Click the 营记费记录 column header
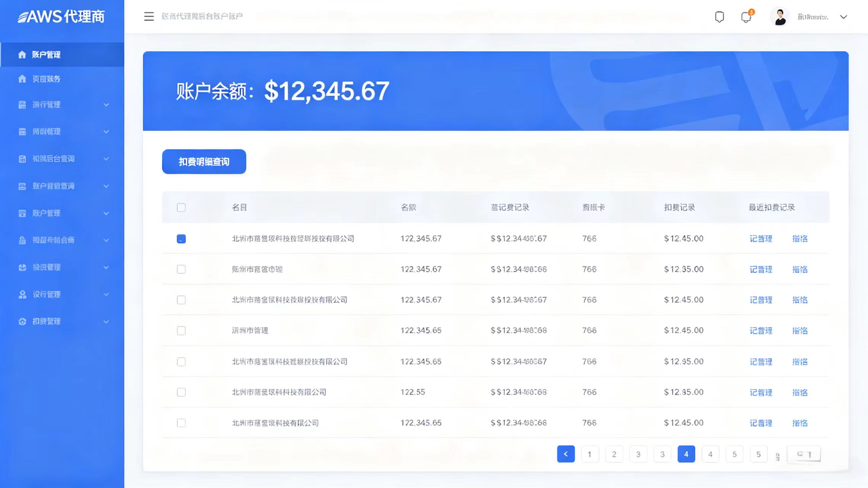Image resolution: width=868 pixels, height=488 pixels. point(510,207)
